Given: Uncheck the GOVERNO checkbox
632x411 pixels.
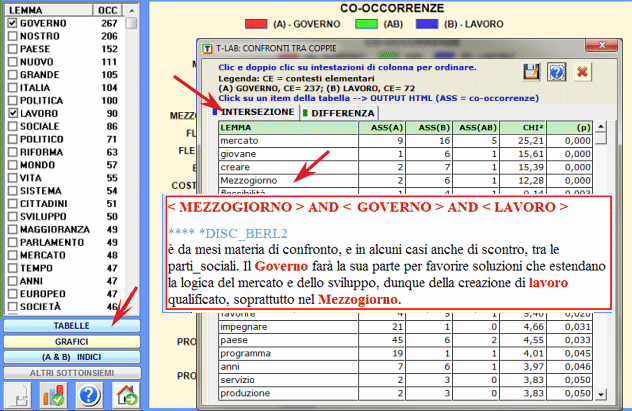Looking at the screenshot, I should [12, 23].
